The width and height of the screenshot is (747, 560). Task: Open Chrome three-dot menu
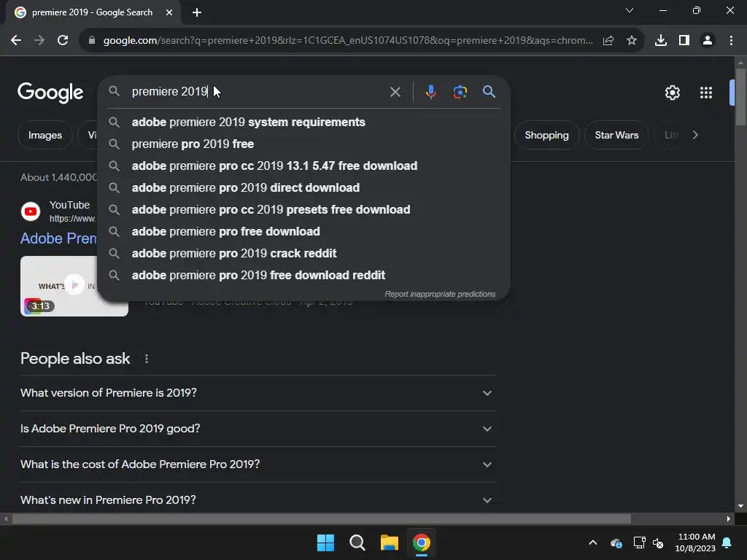(731, 41)
